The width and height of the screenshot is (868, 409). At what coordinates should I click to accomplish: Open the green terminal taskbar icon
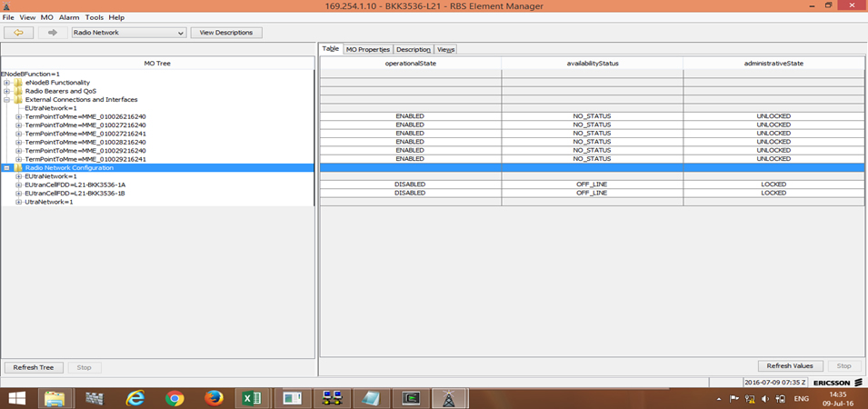coord(410,398)
